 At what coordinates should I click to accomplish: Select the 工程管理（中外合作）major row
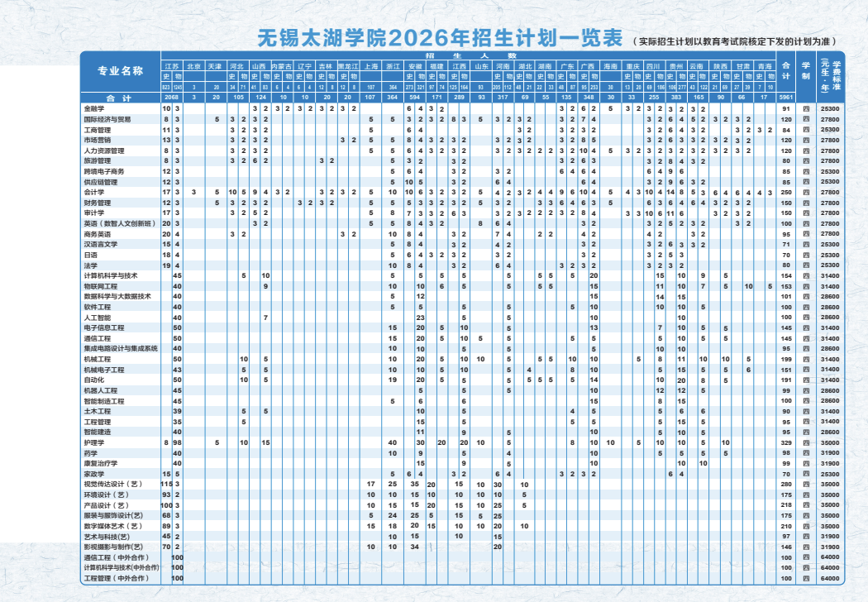pyautogui.click(x=463, y=578)
